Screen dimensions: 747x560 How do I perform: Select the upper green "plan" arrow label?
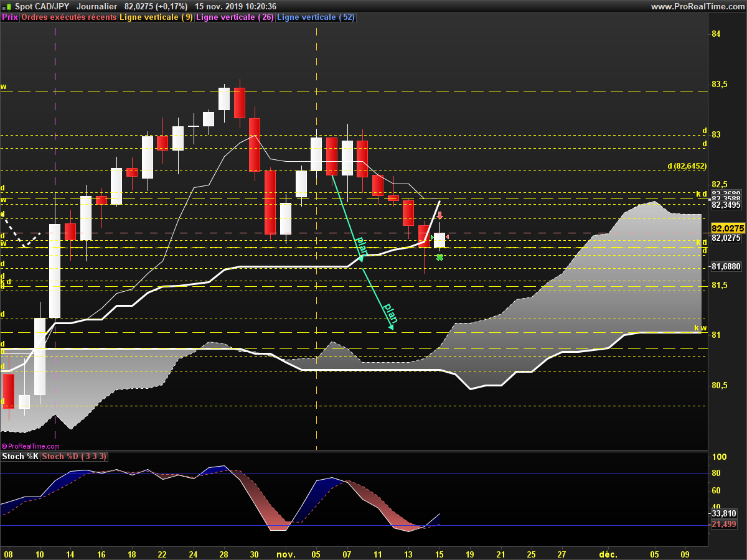(361, 245)
